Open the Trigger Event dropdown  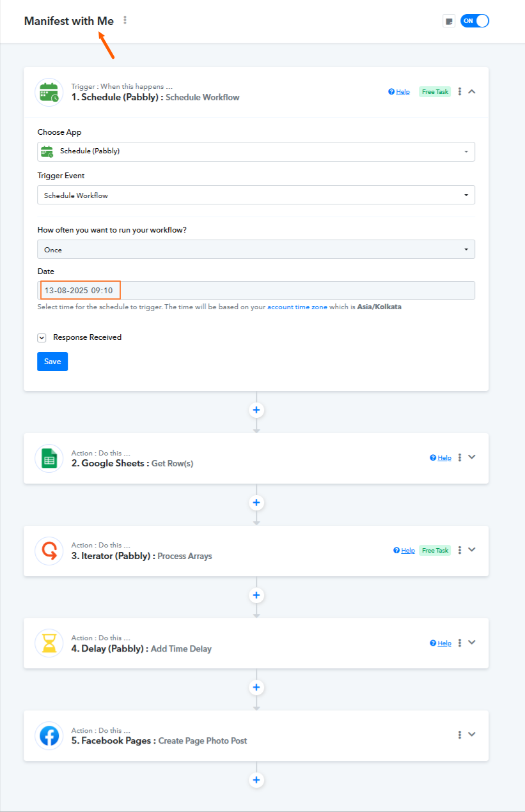(x=256, y=195)
